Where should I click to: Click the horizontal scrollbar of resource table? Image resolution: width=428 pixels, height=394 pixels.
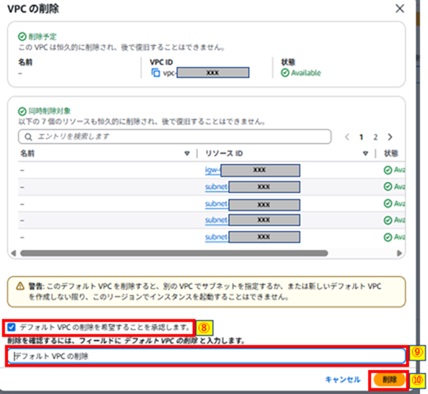(x=174, y=253)
